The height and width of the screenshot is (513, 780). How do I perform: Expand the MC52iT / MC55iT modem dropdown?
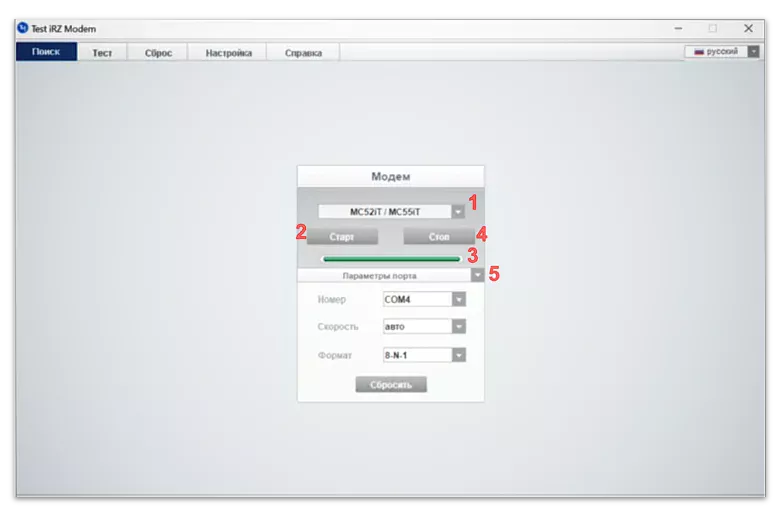click(457, 211)
